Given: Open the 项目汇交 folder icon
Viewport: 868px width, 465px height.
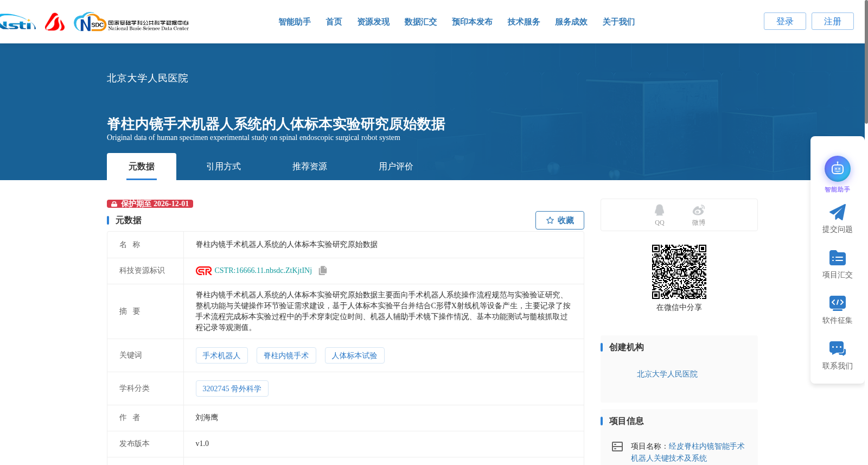Looking at the screenshot, I should (x=837, y=258).
